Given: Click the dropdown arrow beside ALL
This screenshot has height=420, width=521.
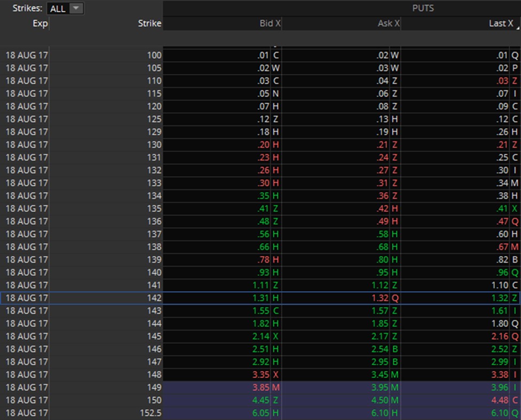Looking at the screenshot, I should 77,9.
